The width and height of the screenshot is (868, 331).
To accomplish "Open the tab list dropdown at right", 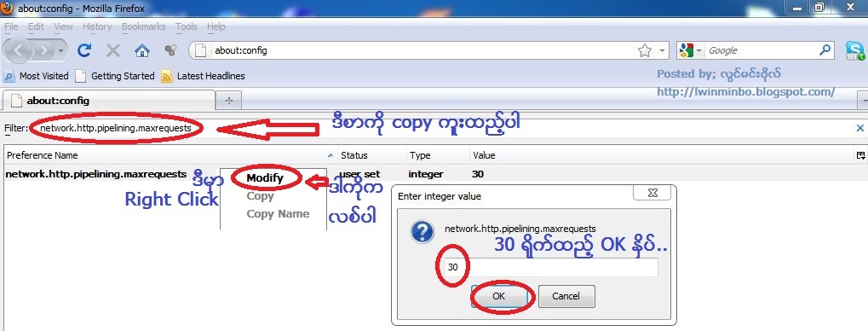I will pos(863,101).
